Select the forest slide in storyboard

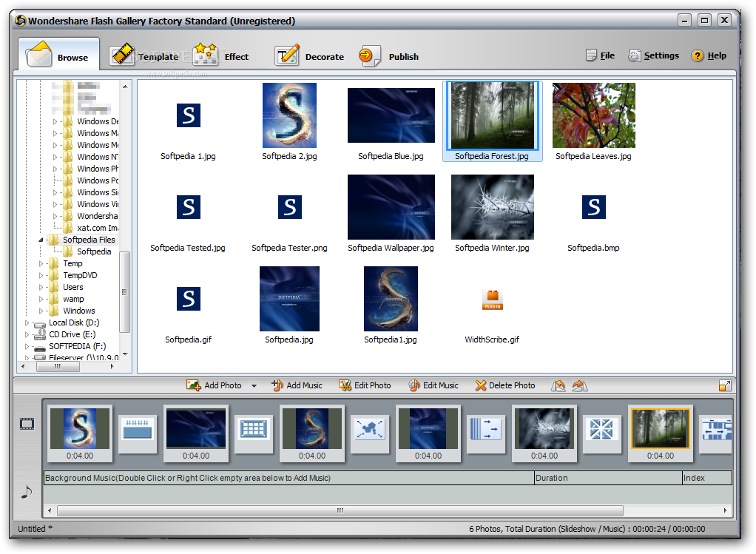coord(661,433)
